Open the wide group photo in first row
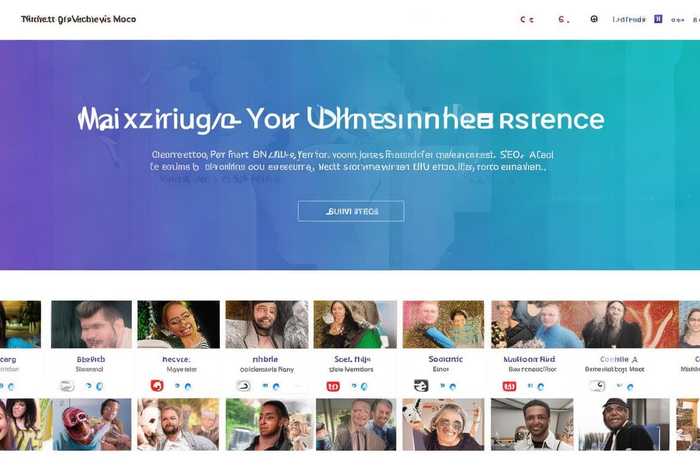The image size is (700, 470). 585,324
